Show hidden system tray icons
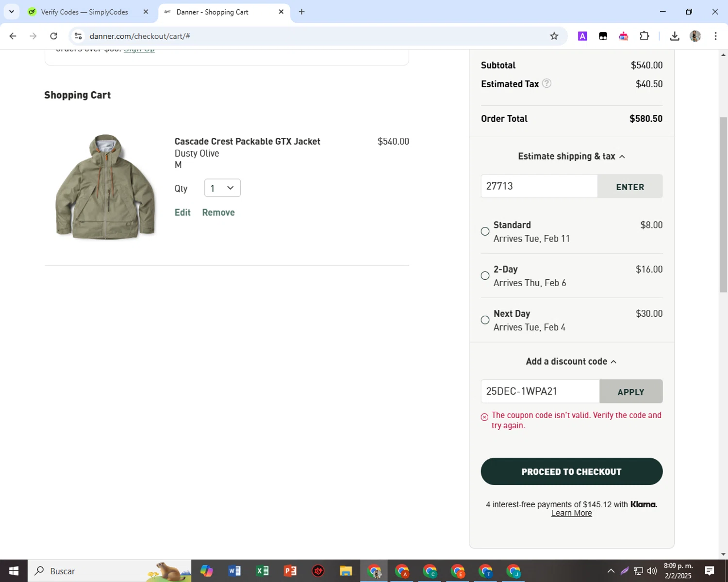This screenshot has width=728, height=582. tap(611, 571)
